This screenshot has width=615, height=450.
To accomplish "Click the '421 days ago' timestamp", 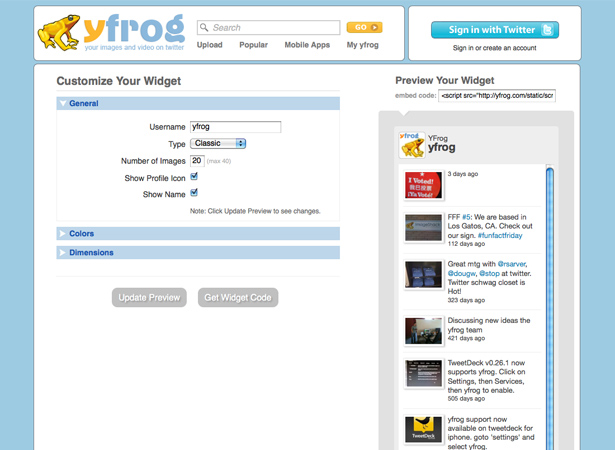I will pyautogui.click(x=466, y=338).
